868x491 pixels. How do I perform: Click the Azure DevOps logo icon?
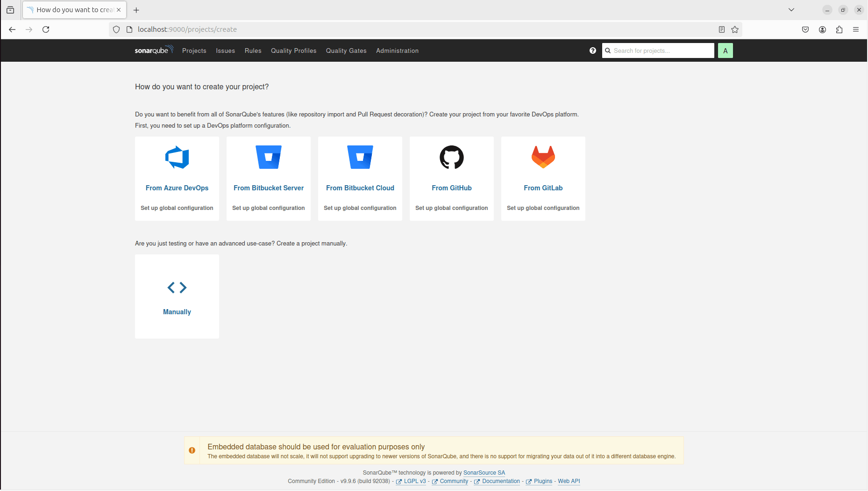click(177, 157)
